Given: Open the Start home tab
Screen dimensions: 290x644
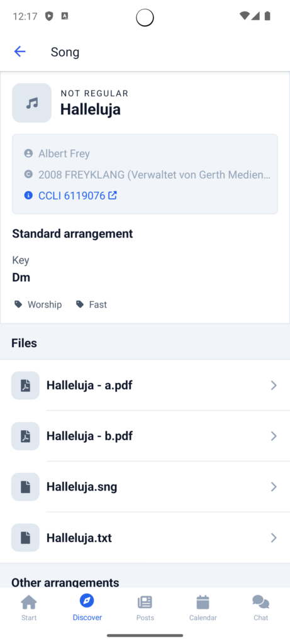Looking at the screenshot, I should point(29,608).
